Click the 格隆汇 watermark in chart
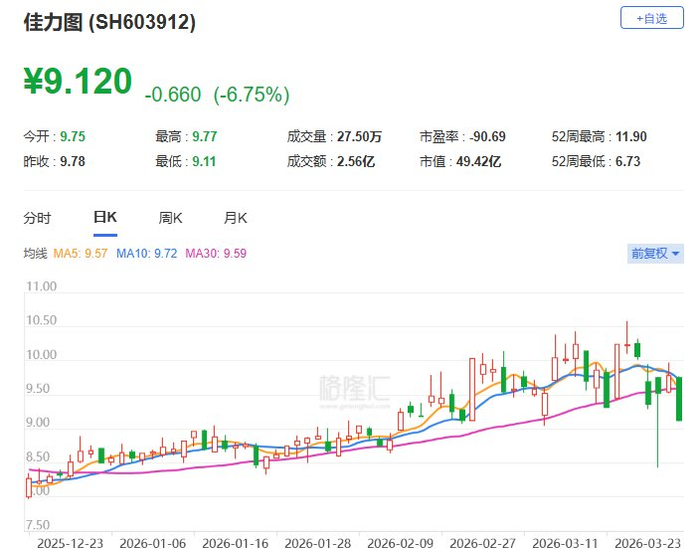 354,388
